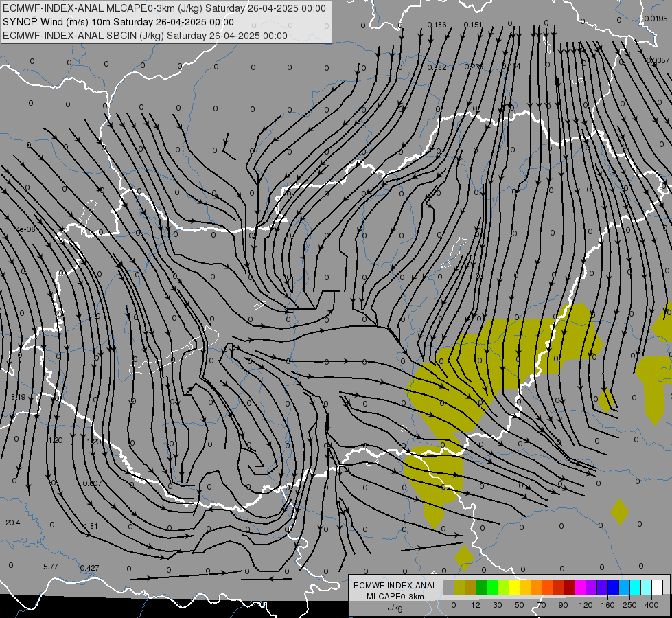Viewport: 672px width, 618px height.
Task: Click the map value 5.77
Action: pyautogui.click(x=51, y=566)
